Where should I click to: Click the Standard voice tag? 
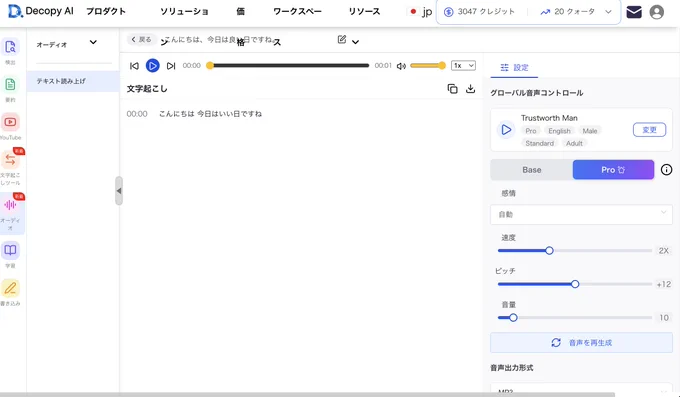(539, 143)
